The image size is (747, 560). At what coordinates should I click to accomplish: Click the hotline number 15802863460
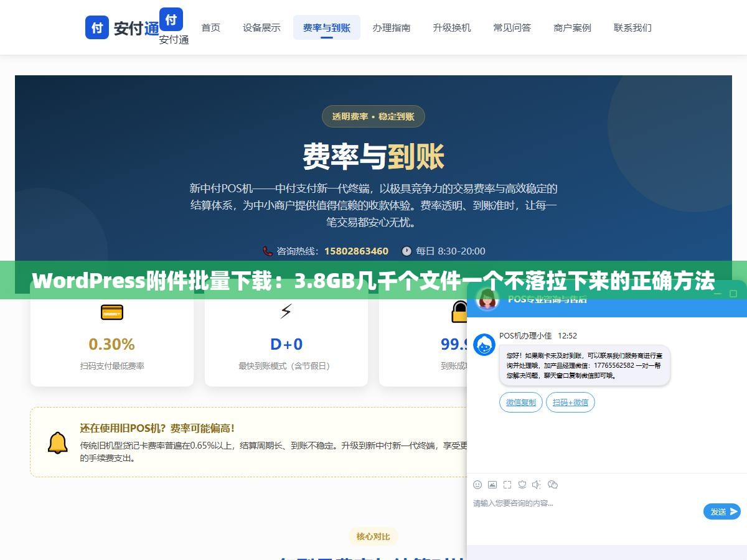[355, 251]
